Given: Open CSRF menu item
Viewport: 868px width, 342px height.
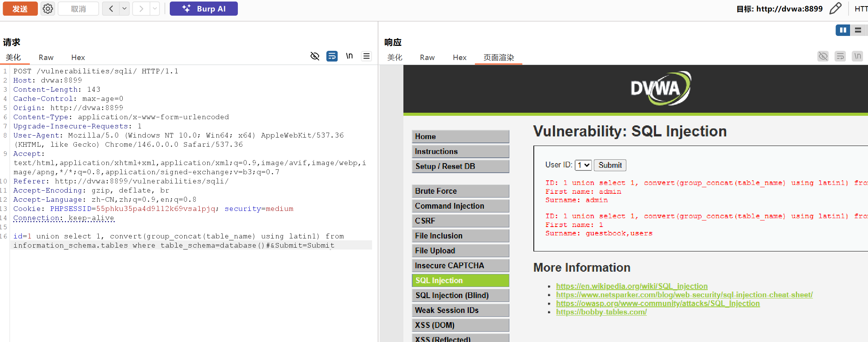Looking at the screenshot, I should [460, 221].
